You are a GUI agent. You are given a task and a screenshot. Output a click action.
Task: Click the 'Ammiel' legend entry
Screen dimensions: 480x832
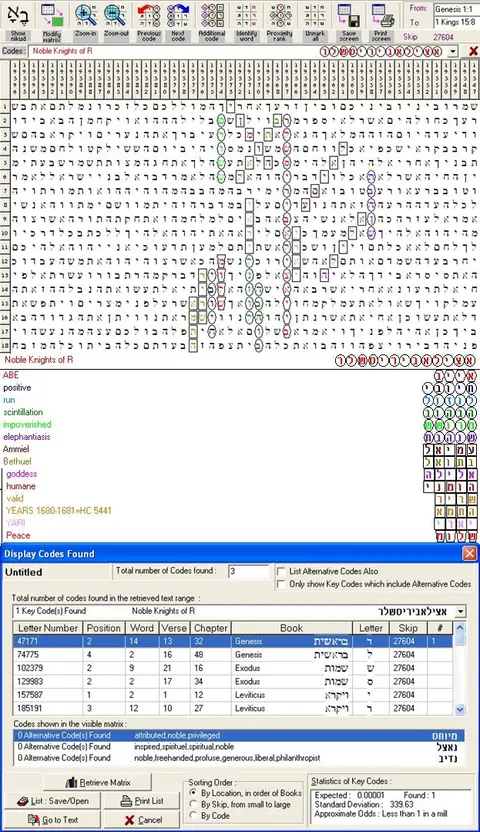(x=16, y=449)
